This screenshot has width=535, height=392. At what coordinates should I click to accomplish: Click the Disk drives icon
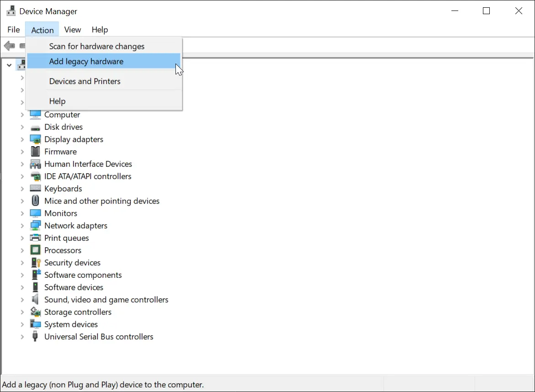tap(35, 127)
